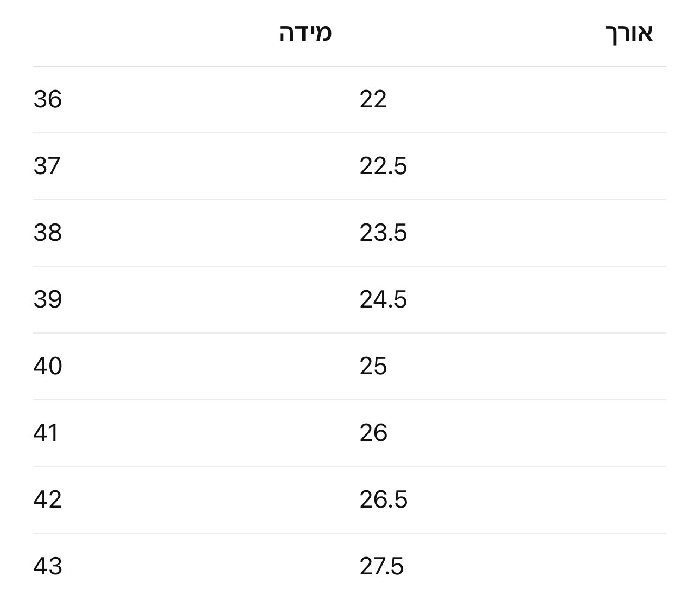
Task: Tap the size 42 entry
Action: pyautogui.click(x=48, y=499)
